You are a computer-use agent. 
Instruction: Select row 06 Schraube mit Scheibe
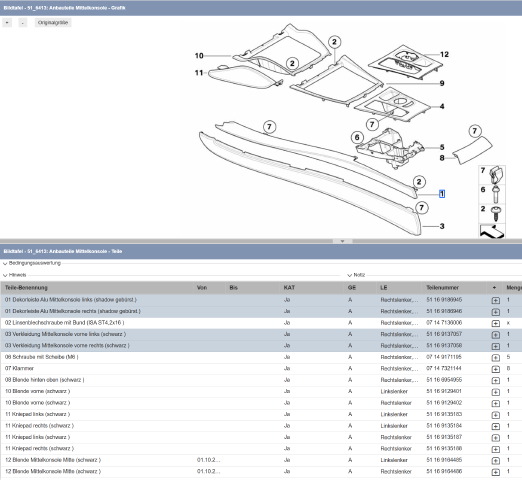pos(261,357)
